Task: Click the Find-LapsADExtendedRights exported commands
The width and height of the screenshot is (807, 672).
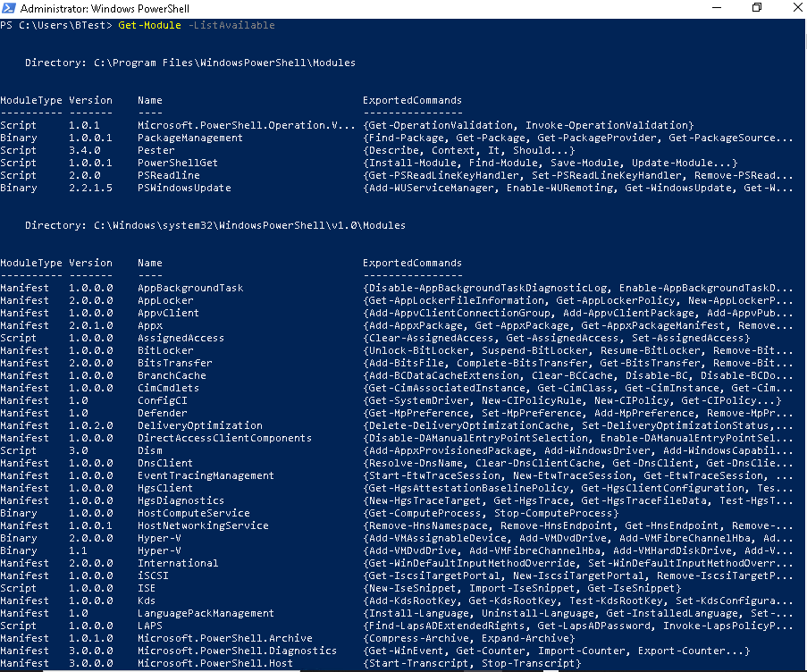Action: (x=578, y=626)
